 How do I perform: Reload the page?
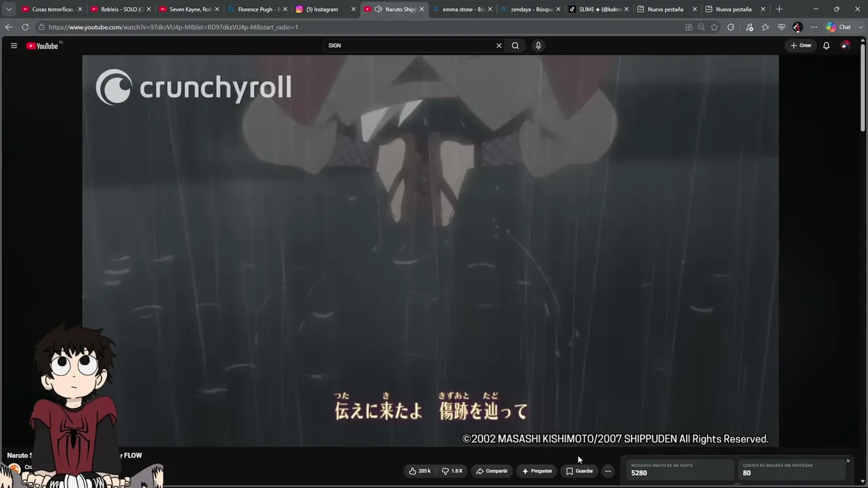25,27
